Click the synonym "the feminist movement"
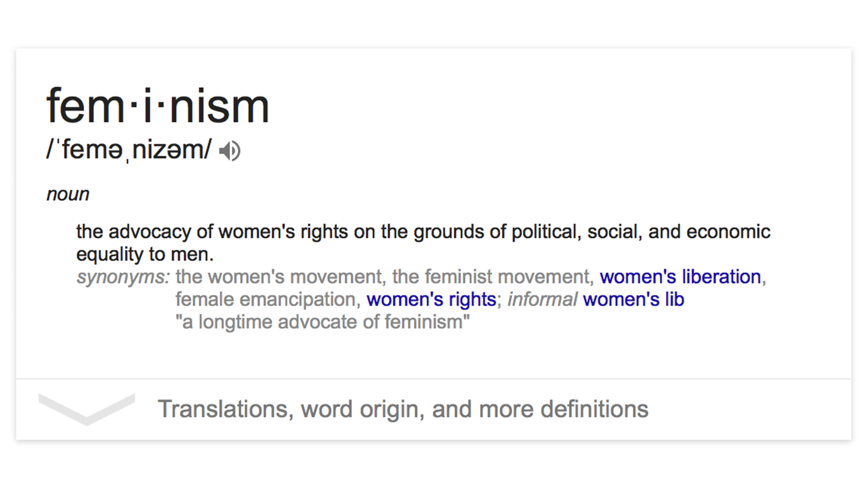 (492, 277)
